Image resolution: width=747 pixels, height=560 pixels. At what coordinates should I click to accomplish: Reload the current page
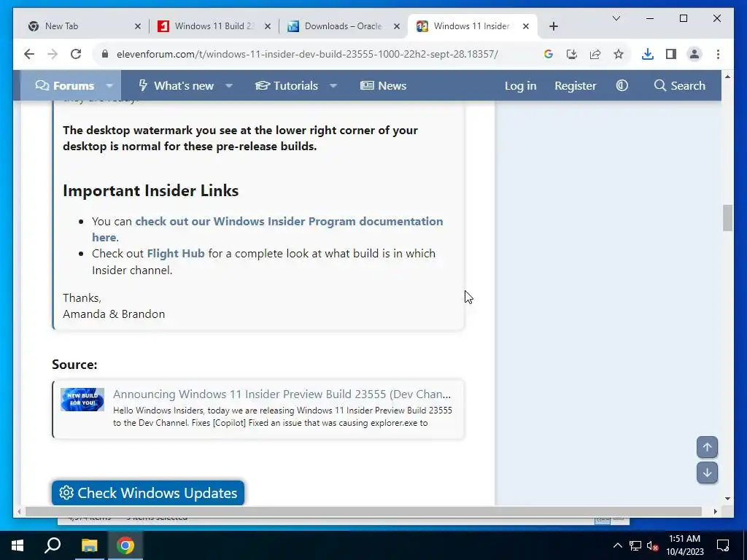click(76, 54)
